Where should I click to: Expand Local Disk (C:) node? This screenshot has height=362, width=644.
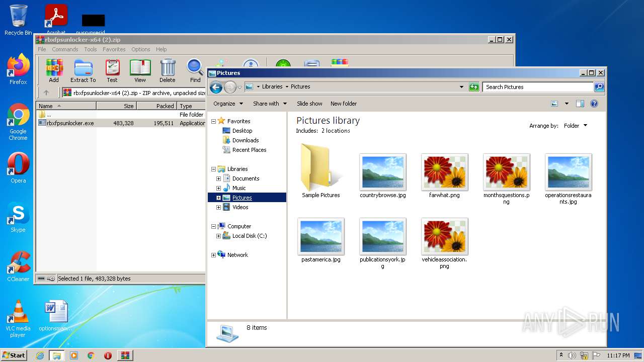pos(218,236)
